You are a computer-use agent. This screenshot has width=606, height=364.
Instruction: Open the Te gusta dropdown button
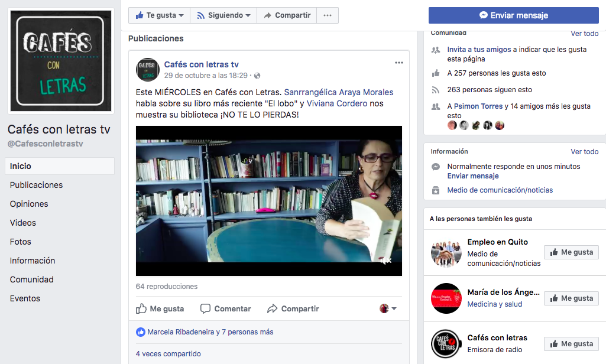click(159, 15)
